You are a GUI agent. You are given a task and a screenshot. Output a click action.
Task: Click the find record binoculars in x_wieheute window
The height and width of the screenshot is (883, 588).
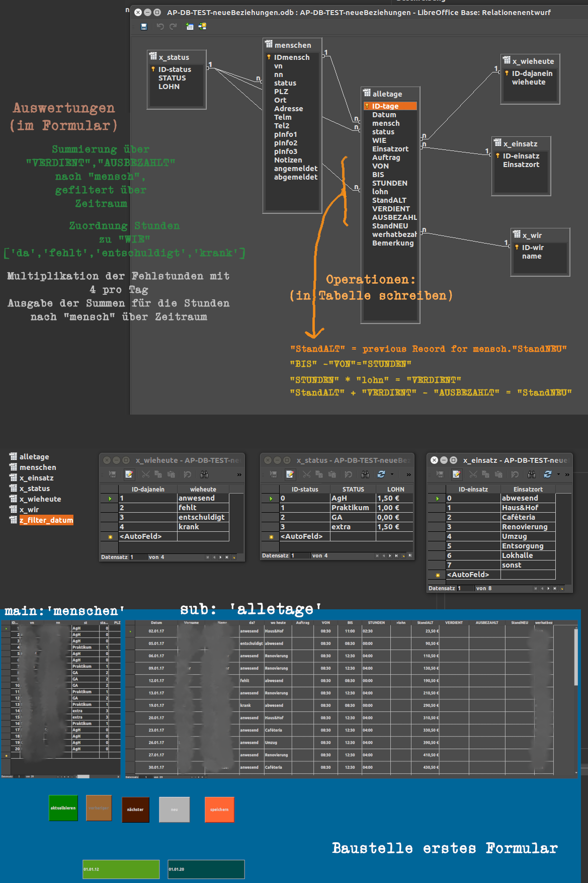click(204, 474)
